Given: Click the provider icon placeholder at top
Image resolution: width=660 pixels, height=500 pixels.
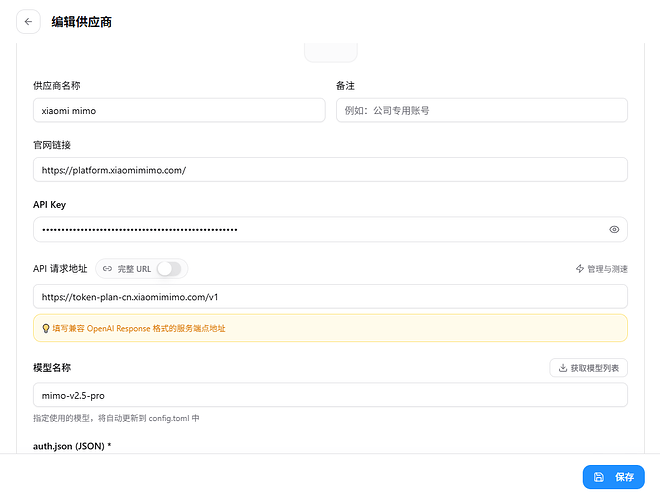Looking at the screenshot, I should pyautogui.click(x=331, y=52).
